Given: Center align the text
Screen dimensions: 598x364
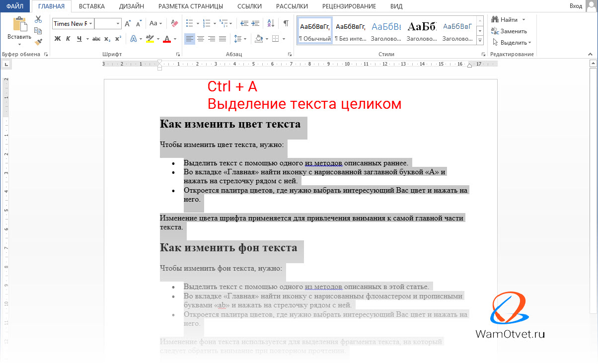Looking at the screenshot, I should coord(201,39).
